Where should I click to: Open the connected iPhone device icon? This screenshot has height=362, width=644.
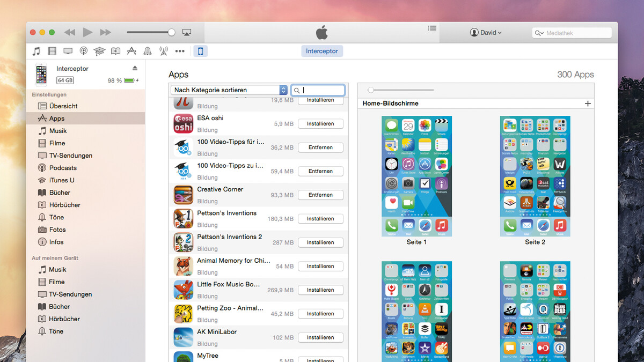200,51
